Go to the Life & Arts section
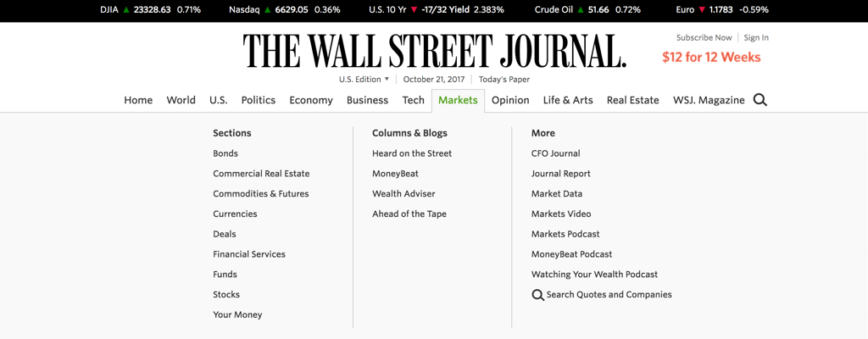The height and width of the screenshot is (339, 868). tap(568, 100)
